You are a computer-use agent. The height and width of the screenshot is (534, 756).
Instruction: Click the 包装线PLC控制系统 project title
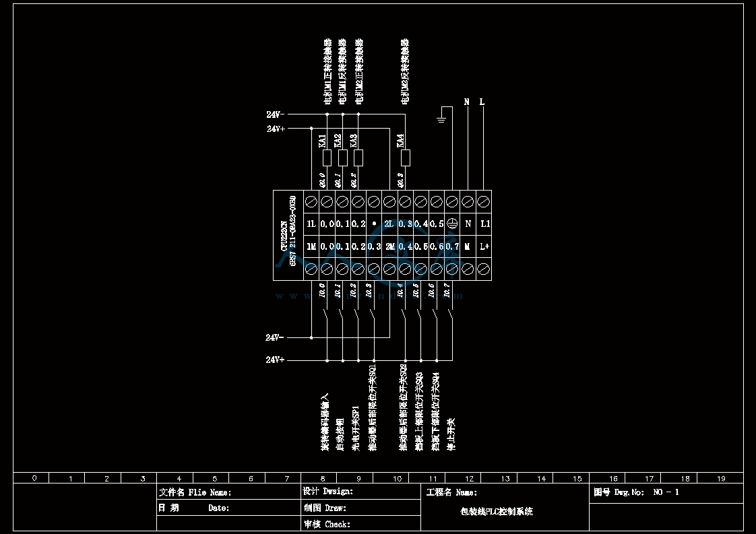(x=497, y=511)
